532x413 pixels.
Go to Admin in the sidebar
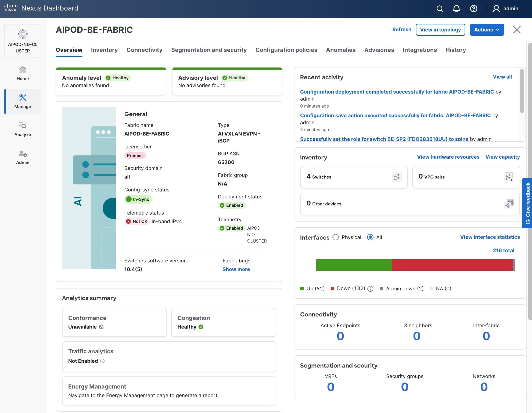(x=23, y=157)
